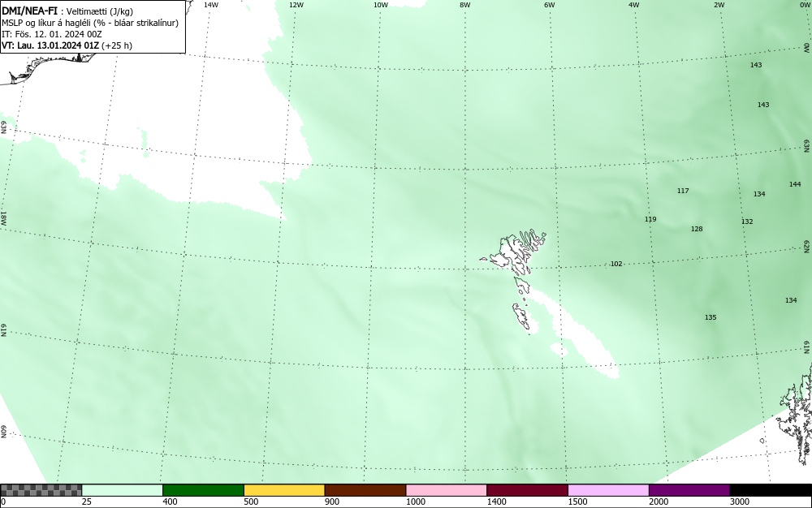Choose the maroon 1400–1500 legend swatch
This screenshot has width=812, height=508.
point(527,490)
